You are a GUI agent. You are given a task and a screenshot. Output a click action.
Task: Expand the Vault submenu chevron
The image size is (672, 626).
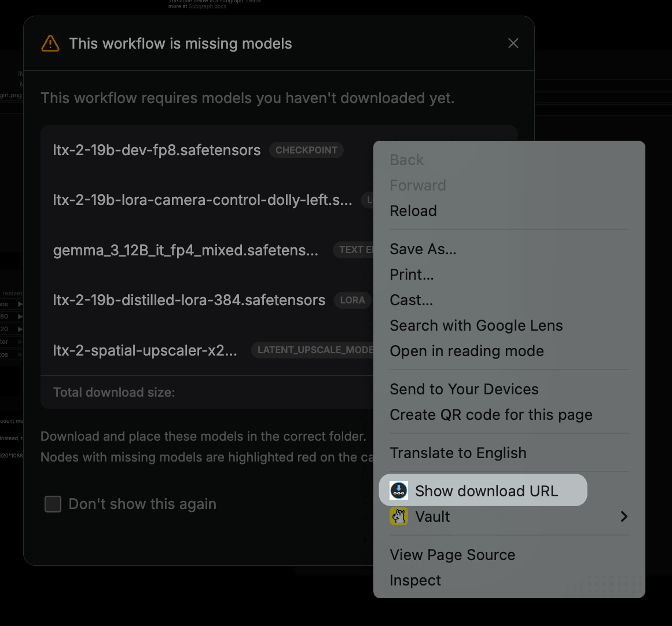tap(624, 516)
